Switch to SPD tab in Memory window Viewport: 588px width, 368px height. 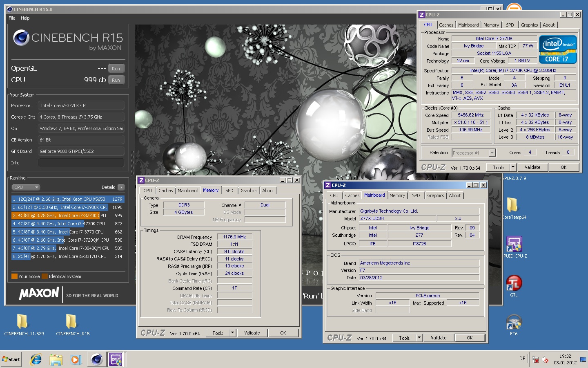[x=229, y=191]
